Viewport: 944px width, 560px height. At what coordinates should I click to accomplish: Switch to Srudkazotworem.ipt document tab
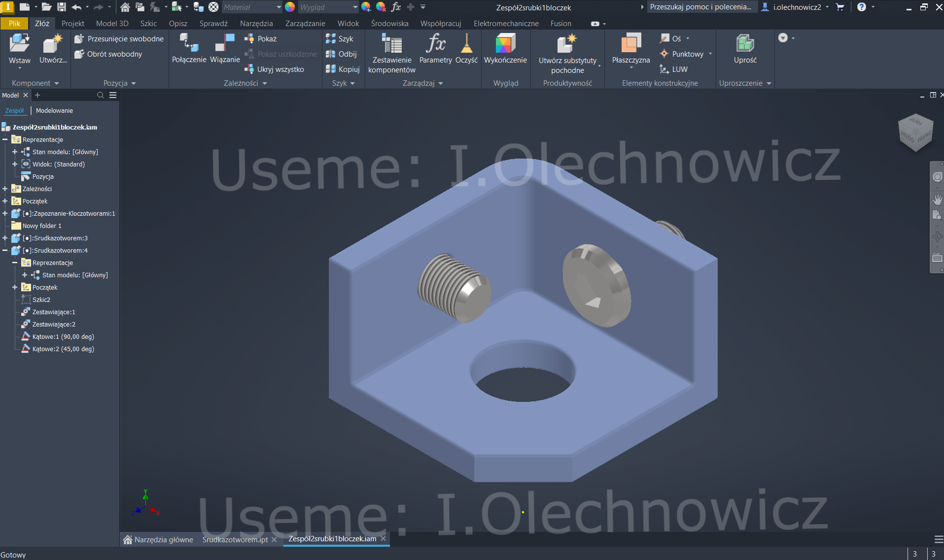click(235, 539)
